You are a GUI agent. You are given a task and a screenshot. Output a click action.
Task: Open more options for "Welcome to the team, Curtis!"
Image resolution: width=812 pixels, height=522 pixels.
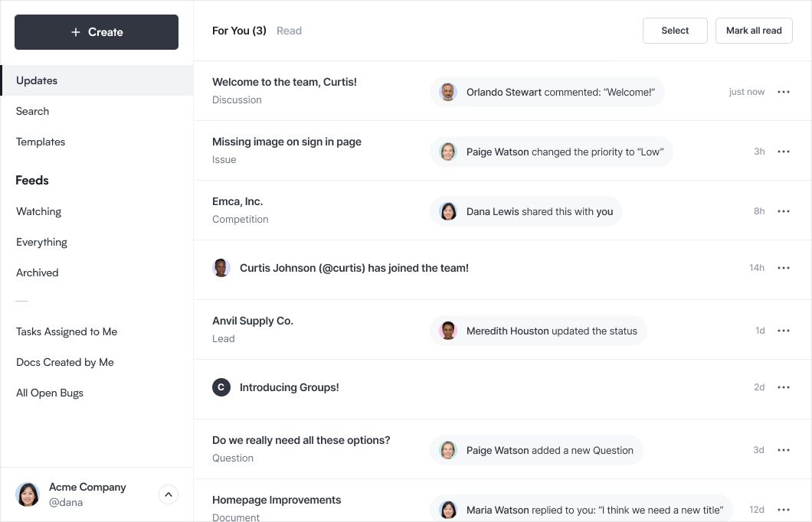(x=783, y=91)
